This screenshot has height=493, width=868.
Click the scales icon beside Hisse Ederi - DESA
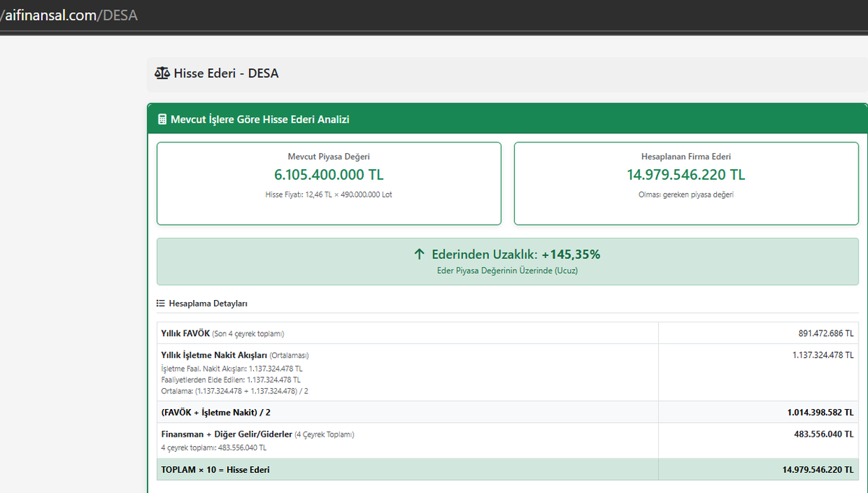click(x=163, y=73)
